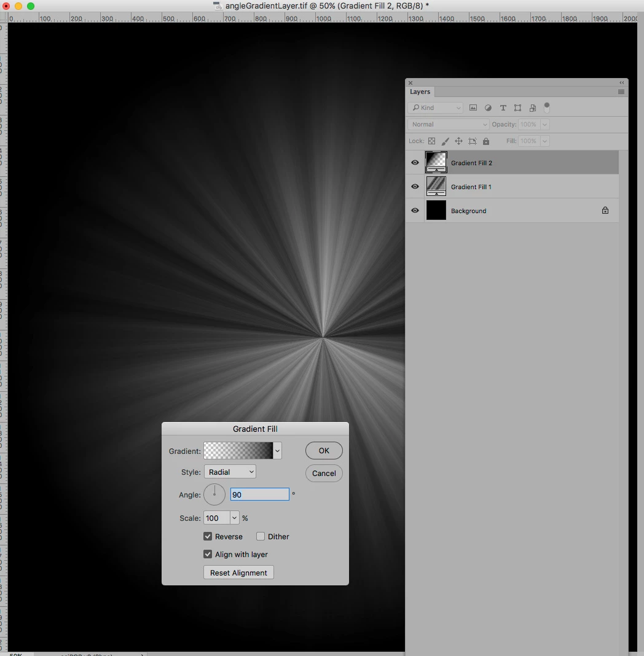The width and height of the screenshot is (644, 656).
Task: Click the document proxy icon in title bar
Action: click(217, 6)
